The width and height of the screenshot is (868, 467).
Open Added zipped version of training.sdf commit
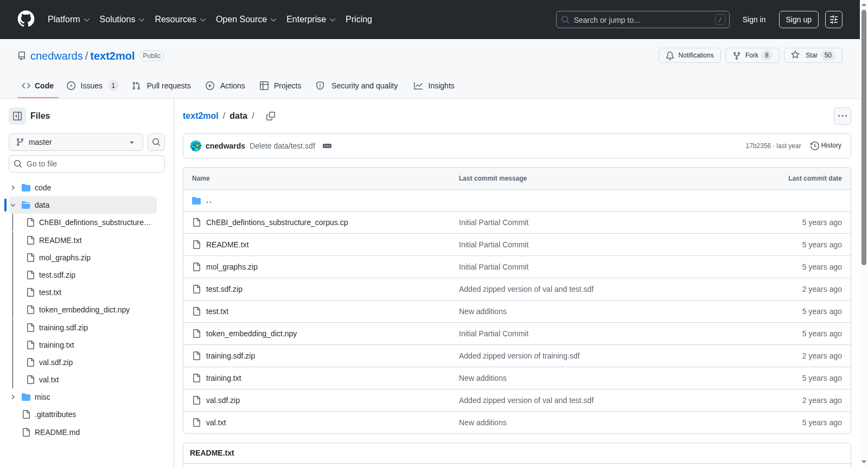click(519, 356)
